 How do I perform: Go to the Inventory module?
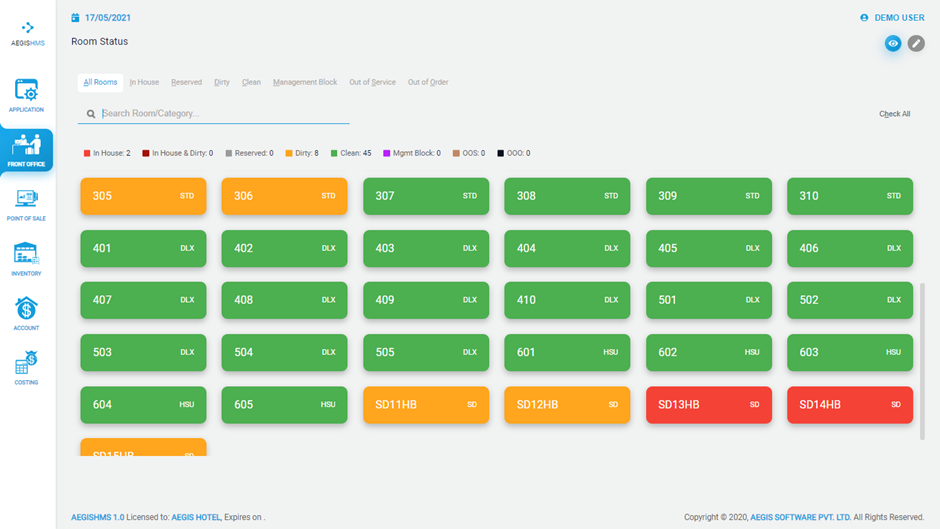(x=27, y=257)
